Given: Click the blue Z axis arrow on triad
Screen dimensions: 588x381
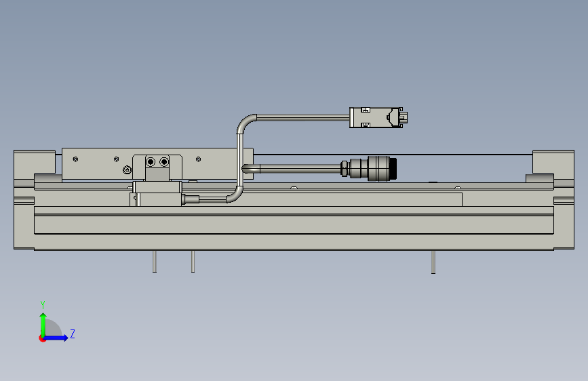Looking at the screenshot, I should [56, 338].
